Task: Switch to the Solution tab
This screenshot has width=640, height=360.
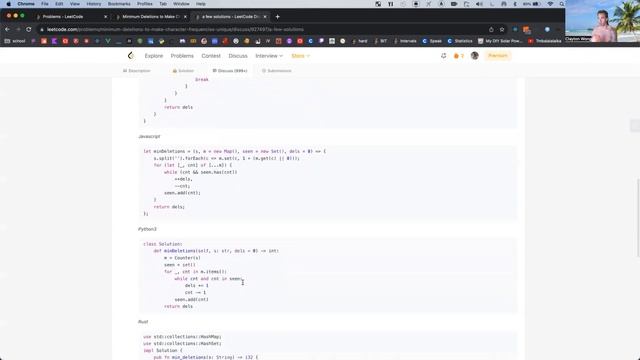Action: (183, 71)
